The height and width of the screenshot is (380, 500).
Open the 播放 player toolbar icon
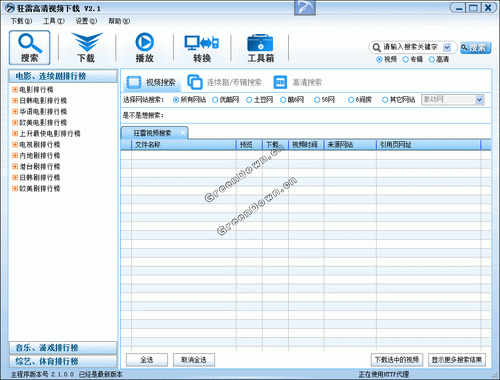pos(144,47)
